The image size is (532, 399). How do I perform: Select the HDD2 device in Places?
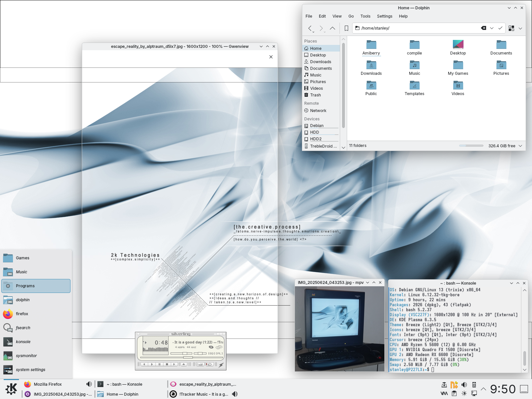click(x=321, y=139)
